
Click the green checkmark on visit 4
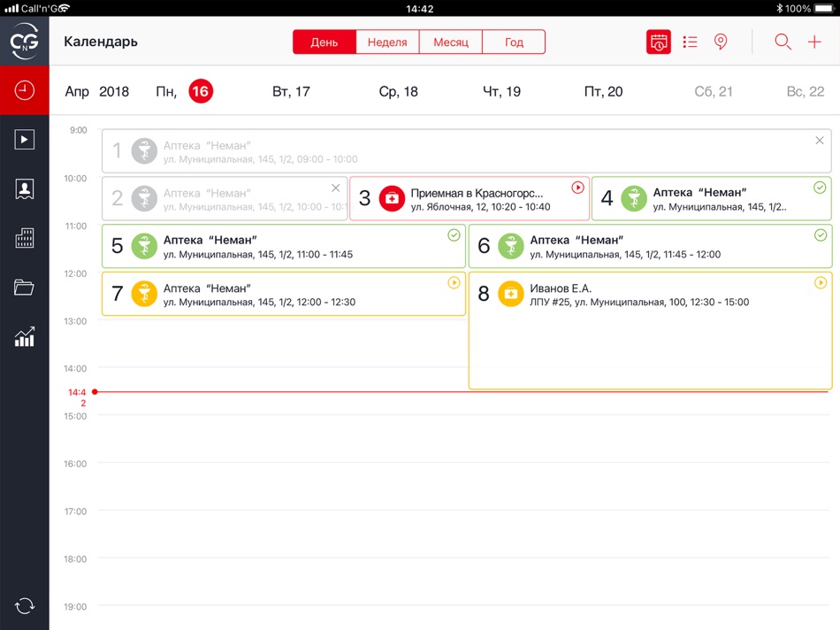point(820,188)
